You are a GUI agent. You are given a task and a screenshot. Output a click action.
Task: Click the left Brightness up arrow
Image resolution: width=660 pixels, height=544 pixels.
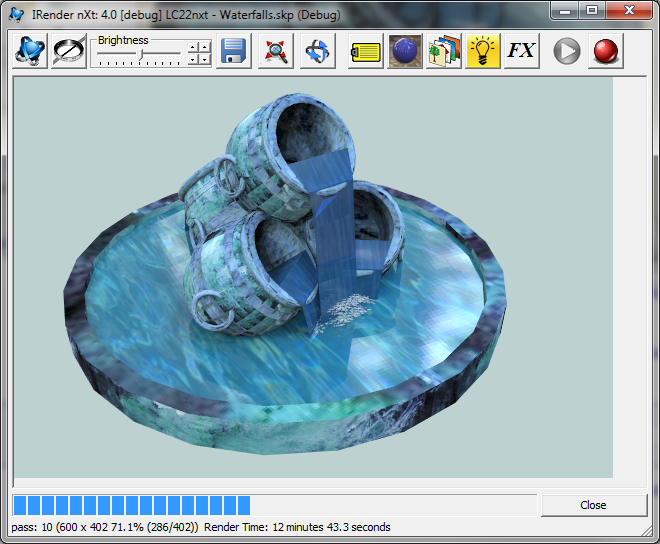tap(194, 46)
